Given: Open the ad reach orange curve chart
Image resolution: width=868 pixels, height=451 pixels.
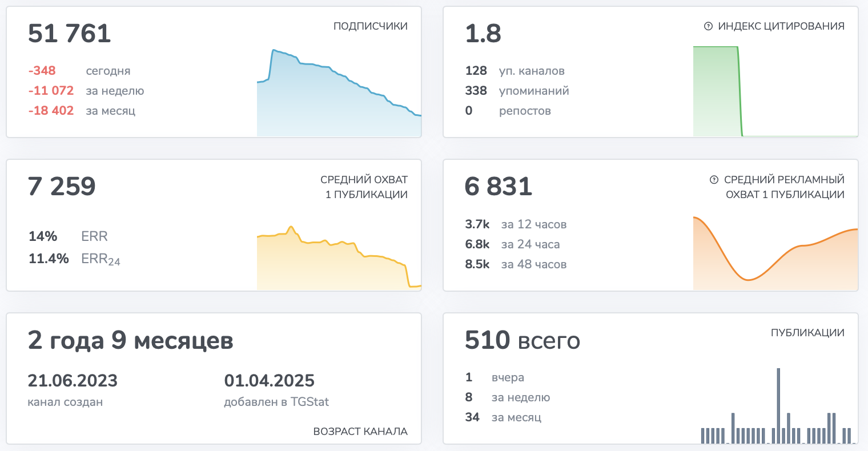Looking at the screenshot, I should [775, 253].
